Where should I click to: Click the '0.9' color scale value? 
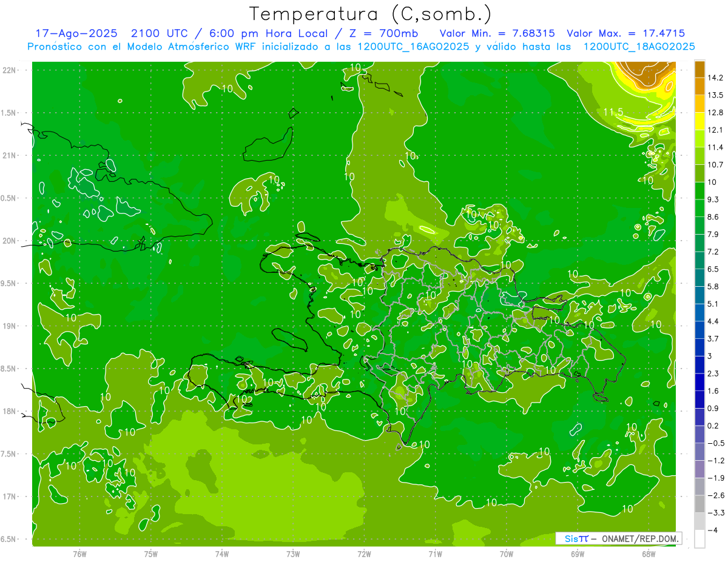[713, 409]
